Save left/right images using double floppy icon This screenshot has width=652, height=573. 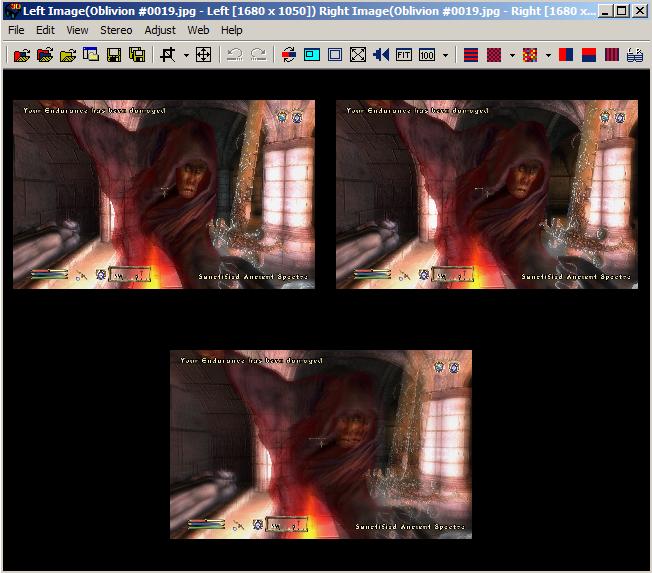(137, 55)
